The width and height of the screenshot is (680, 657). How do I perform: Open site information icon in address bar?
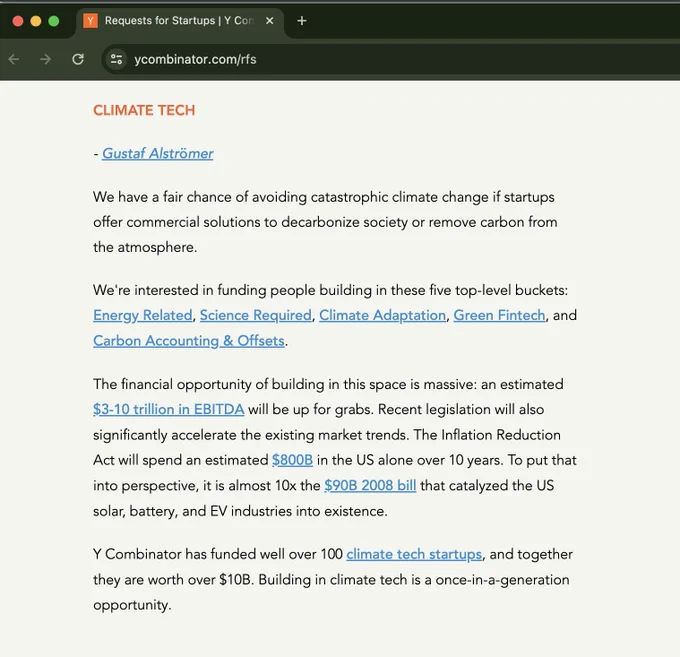tap(116, 59)
